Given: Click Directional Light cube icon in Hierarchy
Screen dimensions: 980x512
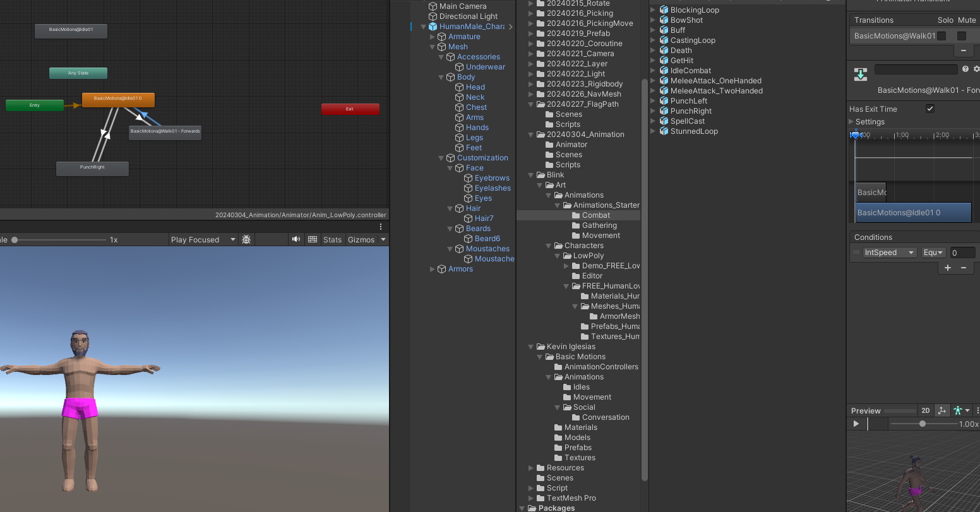Looking at the screenshot, I should [433, 16].
